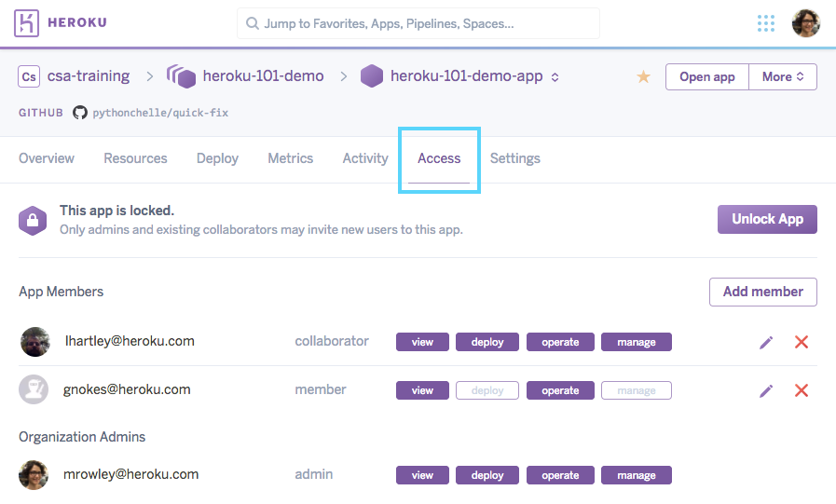
Task: Open the More dropdown menu
Action: 783,76
